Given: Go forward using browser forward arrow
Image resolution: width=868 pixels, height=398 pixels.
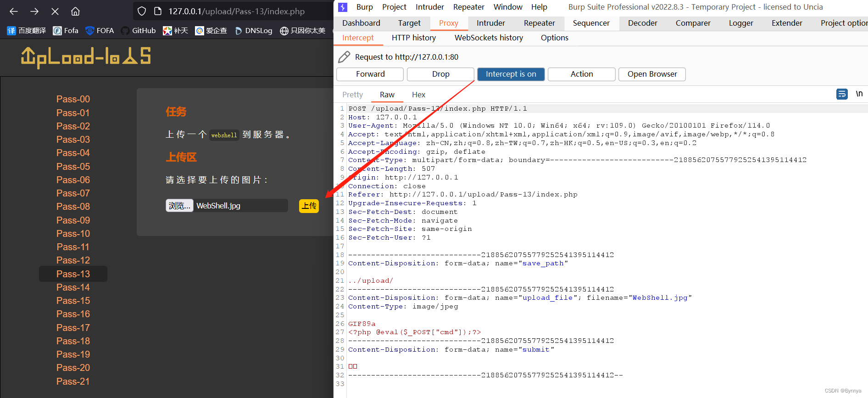Looking at the screenshot, I should [34, 11].
